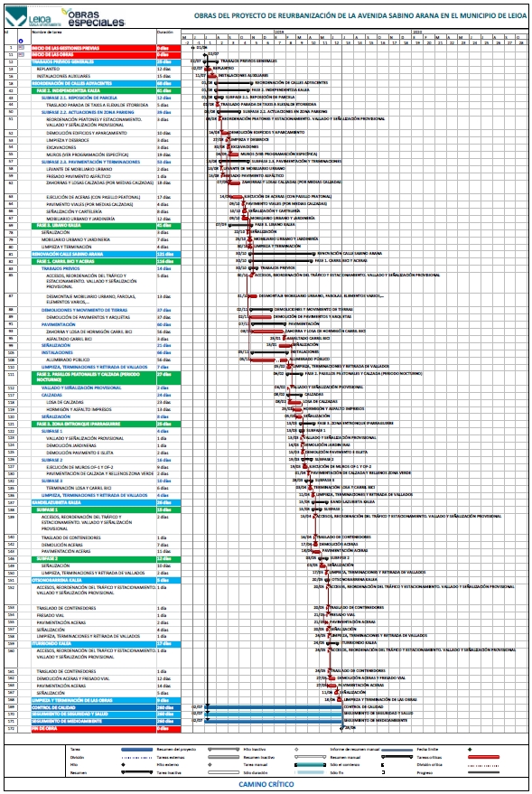
Task: Click the 2020 year label in timeline header
Action: (x=417, y=32)
